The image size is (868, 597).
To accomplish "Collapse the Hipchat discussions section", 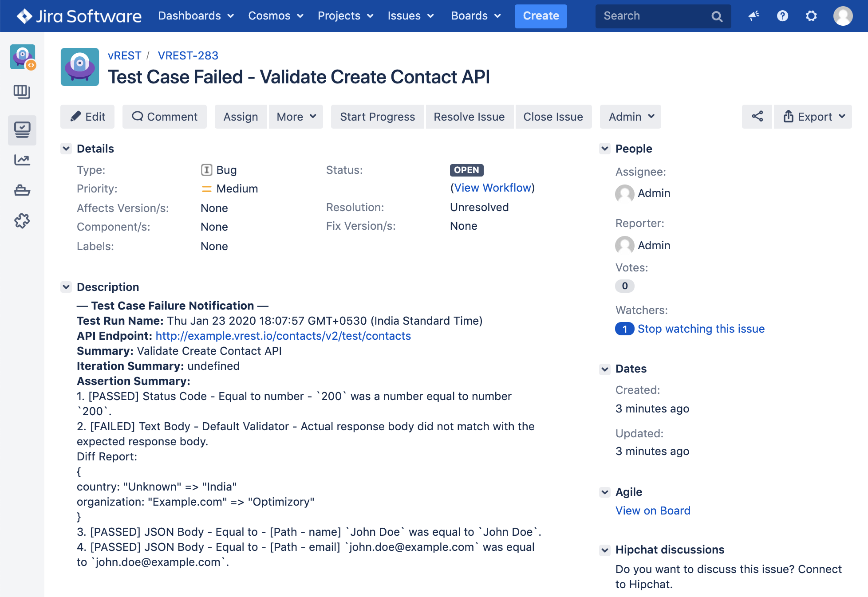I will point(605,550).
